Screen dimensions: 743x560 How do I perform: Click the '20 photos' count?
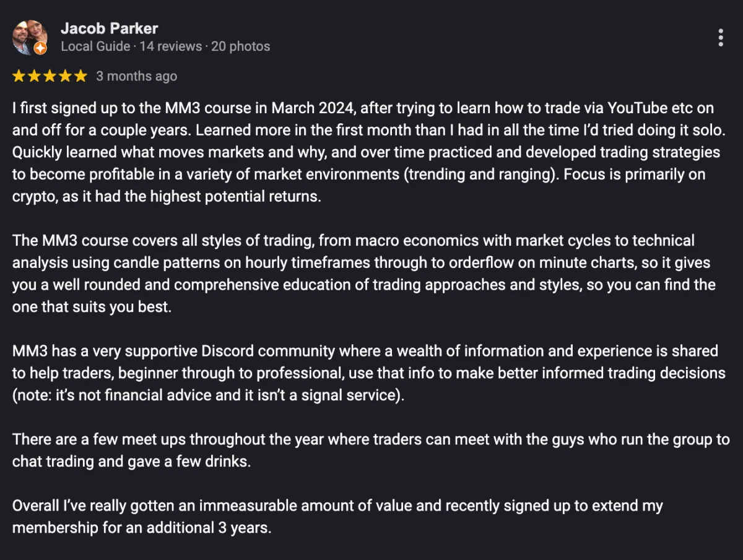(241, 46)
